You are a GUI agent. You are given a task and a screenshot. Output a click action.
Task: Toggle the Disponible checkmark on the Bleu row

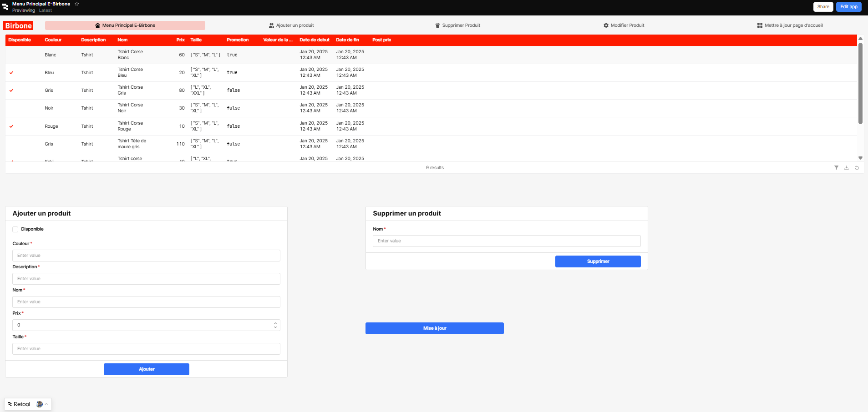pyautogui.click(x=11, y=72)
